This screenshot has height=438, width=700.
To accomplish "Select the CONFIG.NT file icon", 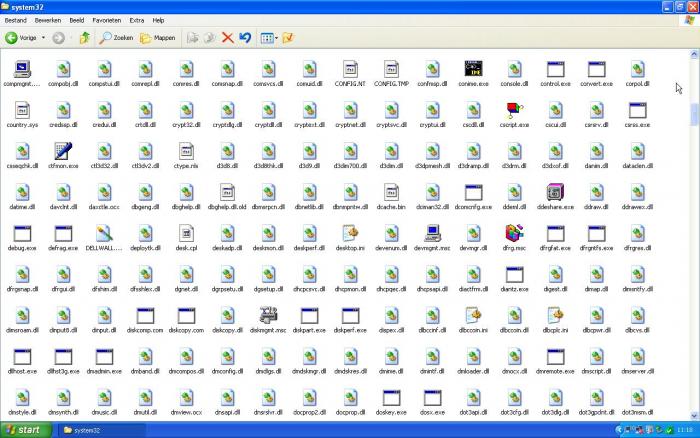I will point(350,69).
